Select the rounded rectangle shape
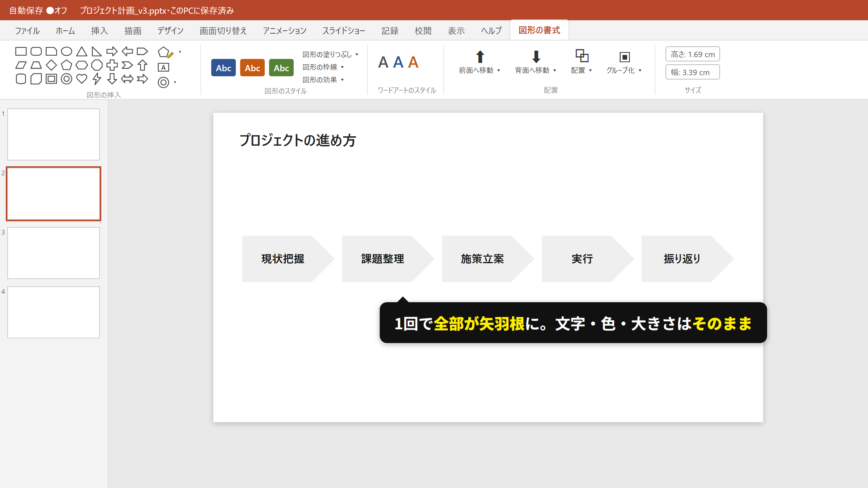This screenshot has height=488, width=868. tap(36, 51)
